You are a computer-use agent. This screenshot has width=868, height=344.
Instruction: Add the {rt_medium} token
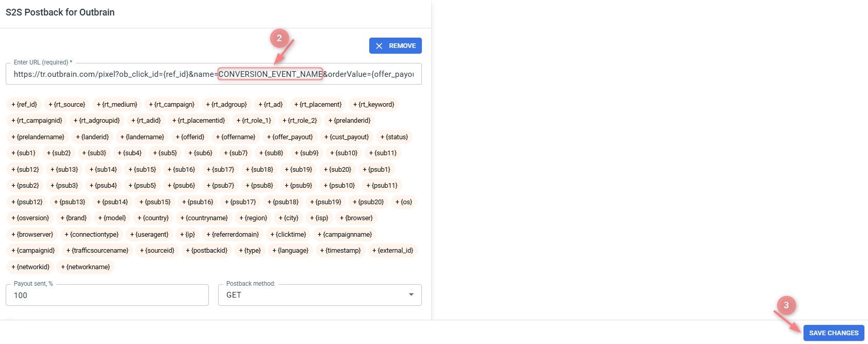tap(117, 105)
